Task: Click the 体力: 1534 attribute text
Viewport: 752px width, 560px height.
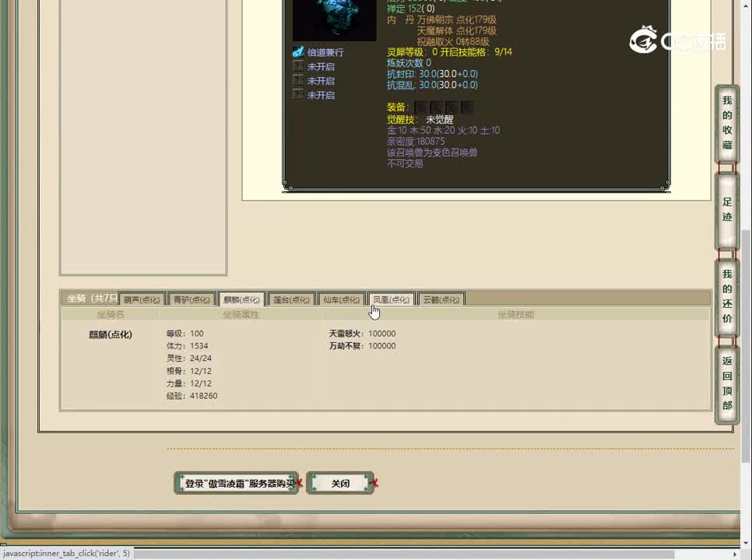Action: pyautogui.click(x=187, y=346)
